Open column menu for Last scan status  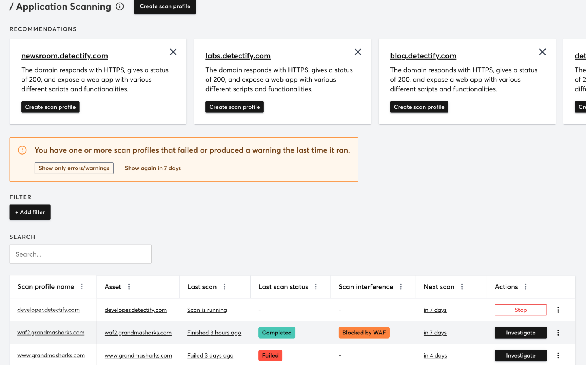316,286
